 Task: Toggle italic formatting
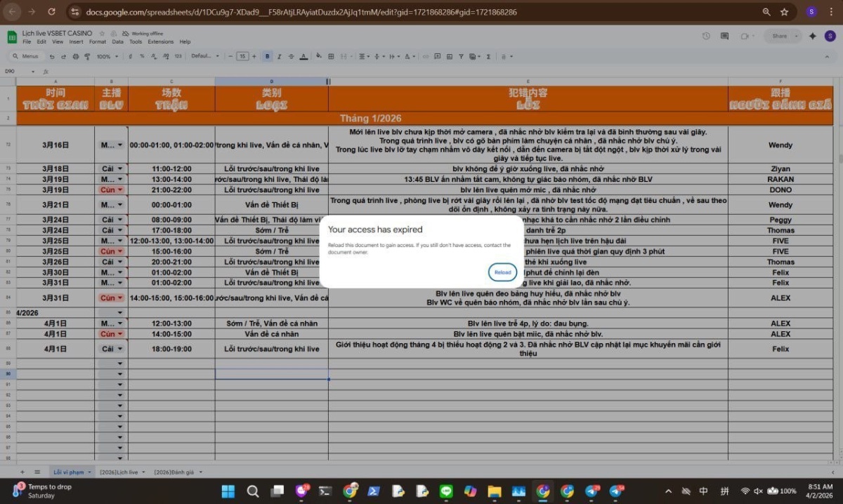pos(279,56)
